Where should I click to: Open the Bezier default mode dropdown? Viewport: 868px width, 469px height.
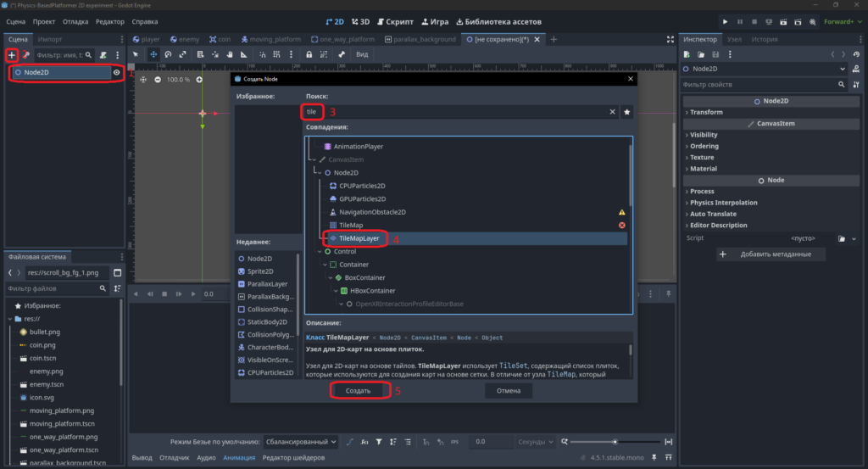tap(301, 442)
